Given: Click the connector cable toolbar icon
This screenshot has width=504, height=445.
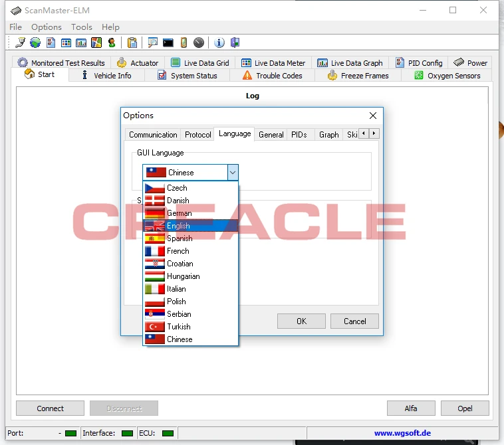Looking at the screenshot, I should click(20, 43).
